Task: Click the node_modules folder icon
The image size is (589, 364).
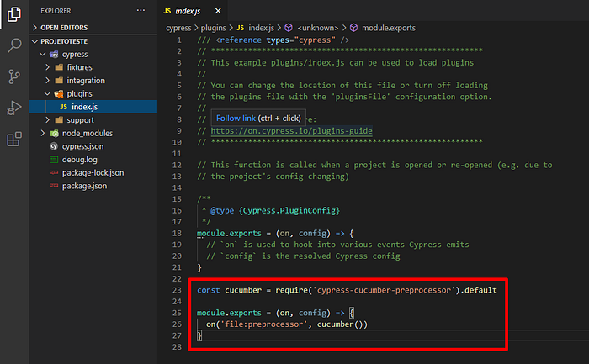Action: [55, 133]
